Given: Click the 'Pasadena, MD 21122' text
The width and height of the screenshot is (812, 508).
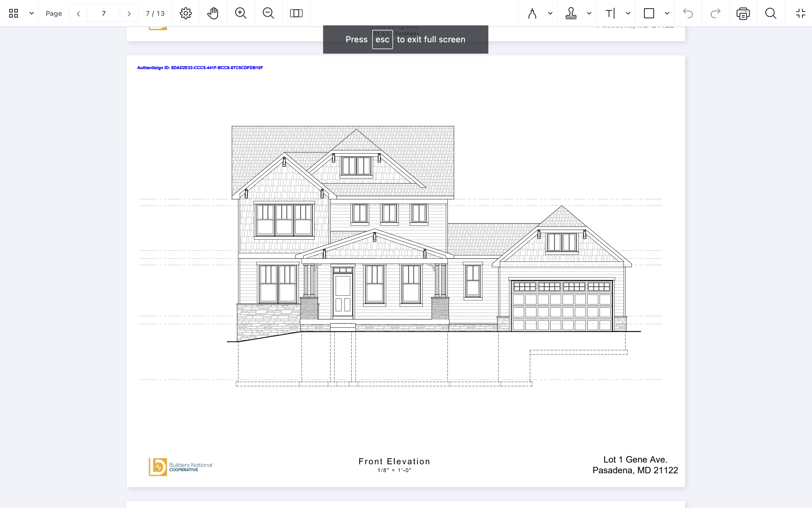Looking at the screenshot, I should [635, 470].
